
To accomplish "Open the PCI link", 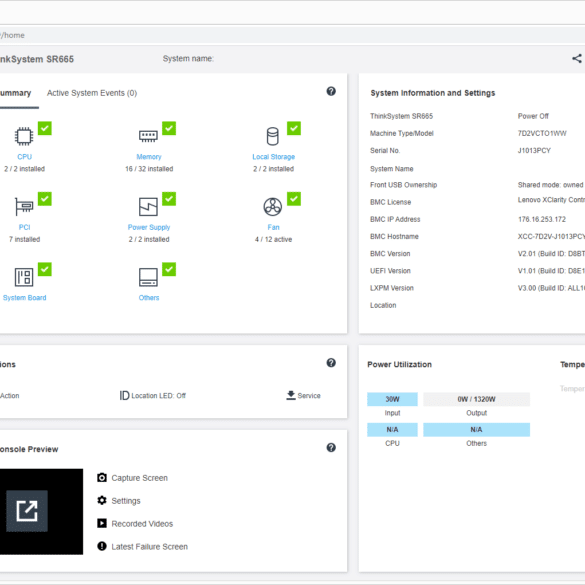I will click(25, 227).
